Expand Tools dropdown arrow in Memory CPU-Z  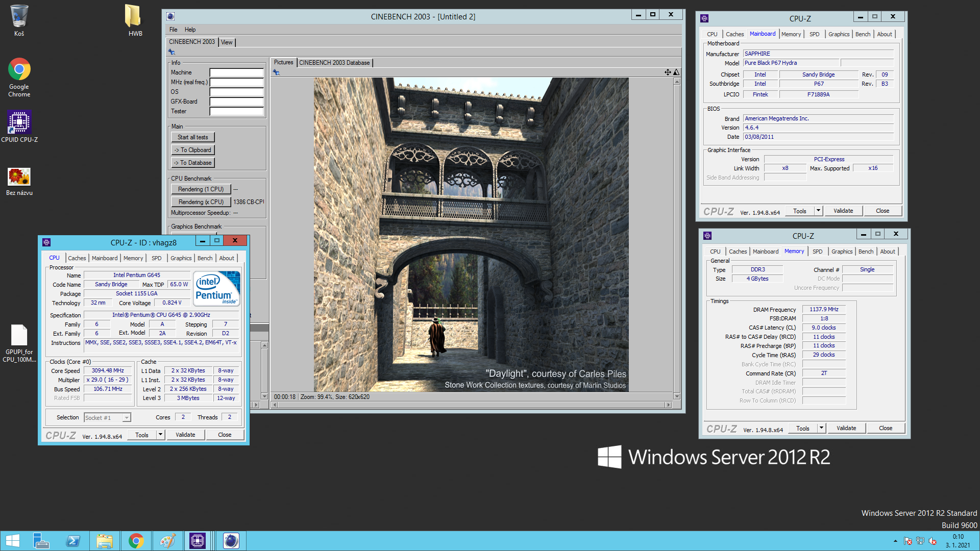821,428
